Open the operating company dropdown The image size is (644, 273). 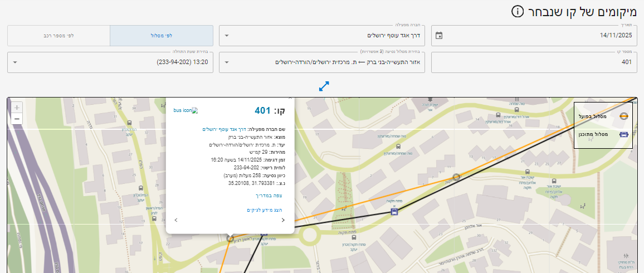coord(322,36)
